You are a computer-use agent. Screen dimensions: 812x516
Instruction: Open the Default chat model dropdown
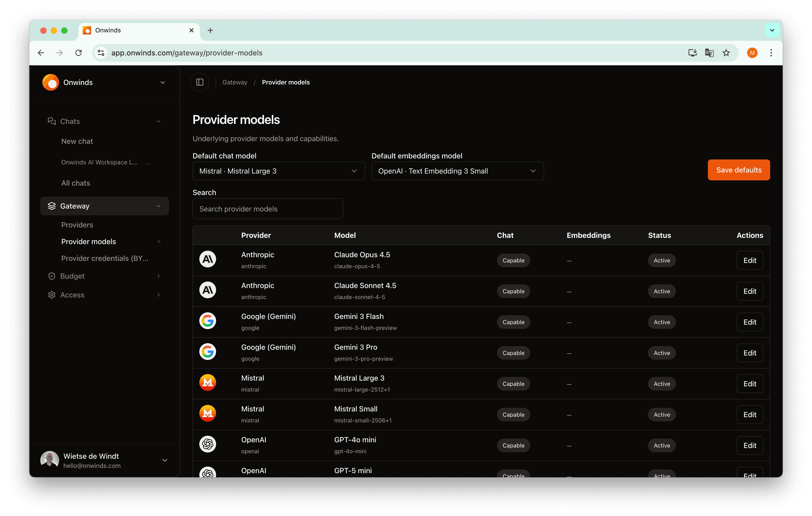pos(279,171)
